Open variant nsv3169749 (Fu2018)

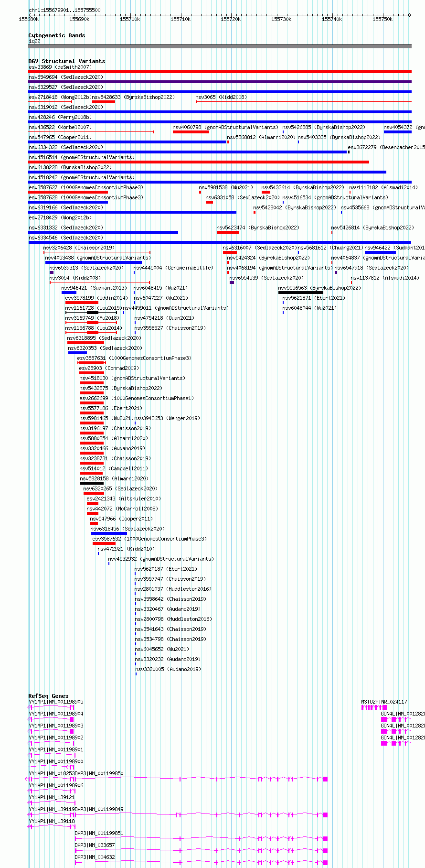[x=92, y=318]
